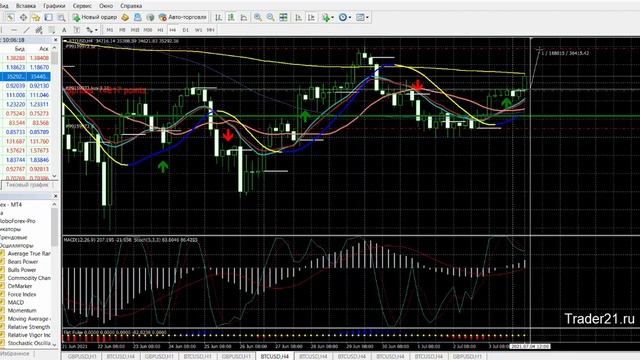The width and height of the screenshot is (640, 360).
Task: Select the Momentum indicator
Action: click(22, 311)
